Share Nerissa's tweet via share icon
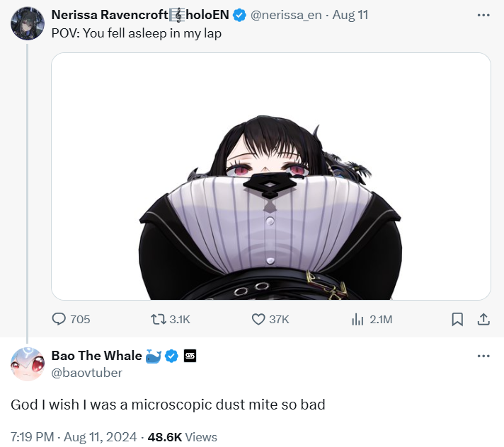The height and width of the screenshot is (447, 504). [x=483, y=319]
